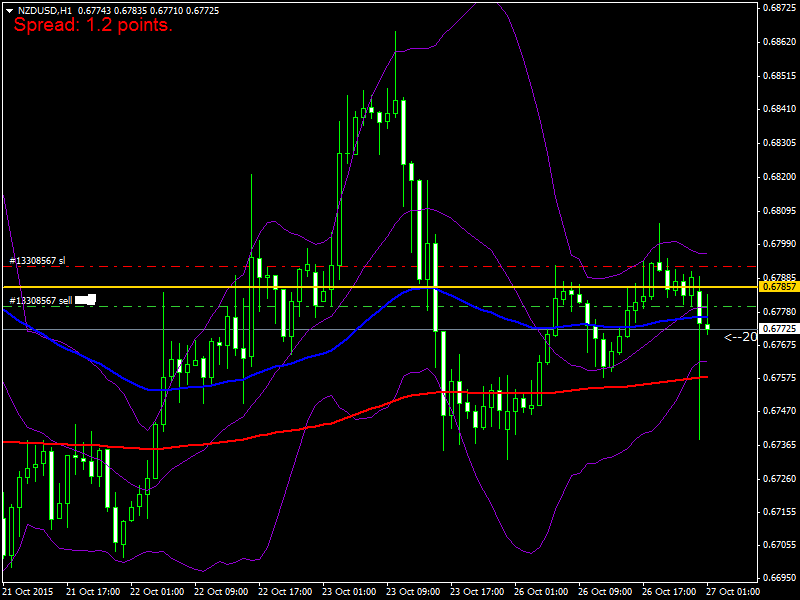Click the 23 Oct 09:00 time label

(x=410, y=591)
